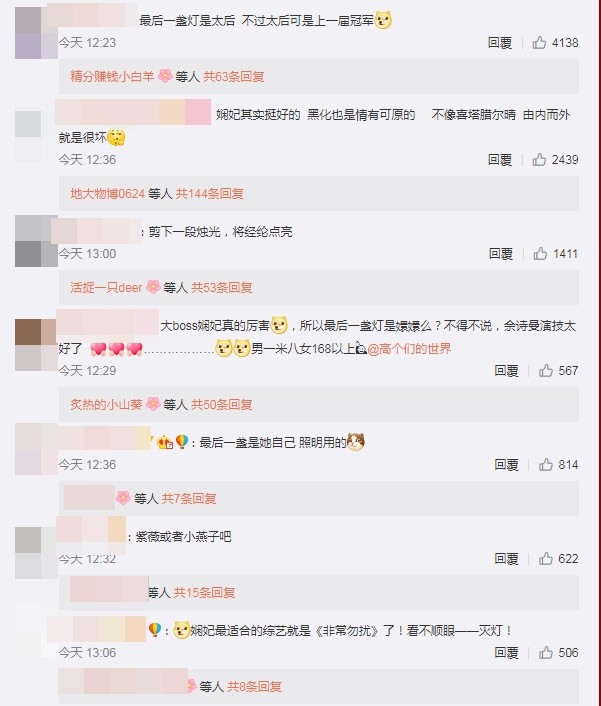Image resolution: width=601 pixels, height=706 pixels.
Task: Click the avatar of the 12:29 commenter
Action: click(36, 344)
